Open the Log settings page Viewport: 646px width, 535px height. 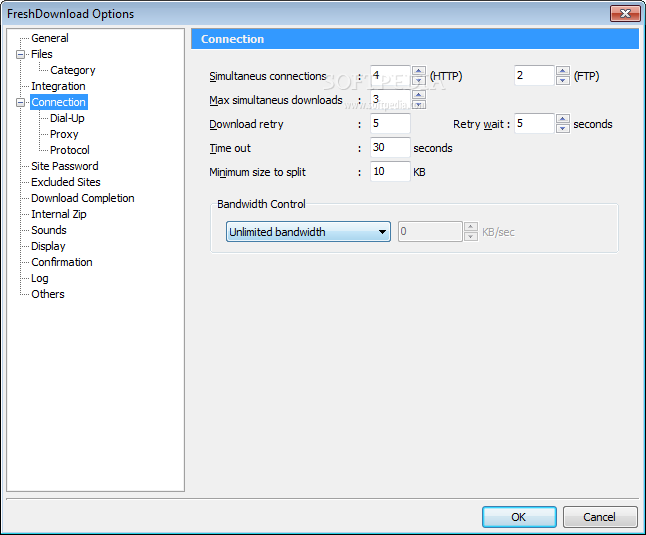(x=40, y=278)
